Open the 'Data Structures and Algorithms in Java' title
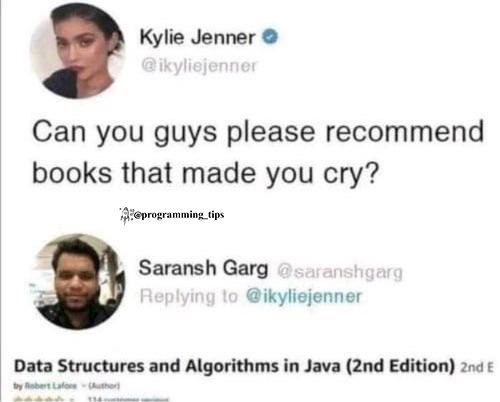The image size is (500, 402). (234, 366)
